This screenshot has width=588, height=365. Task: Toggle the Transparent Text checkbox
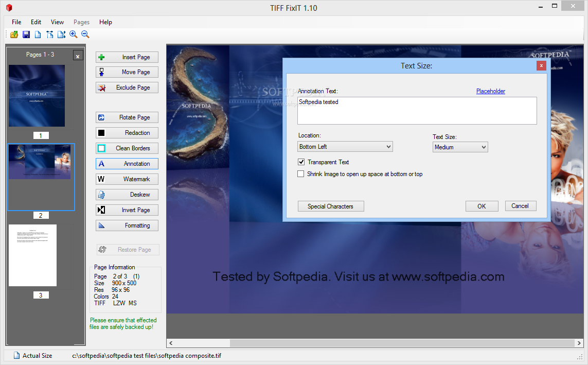pos(301,162)
